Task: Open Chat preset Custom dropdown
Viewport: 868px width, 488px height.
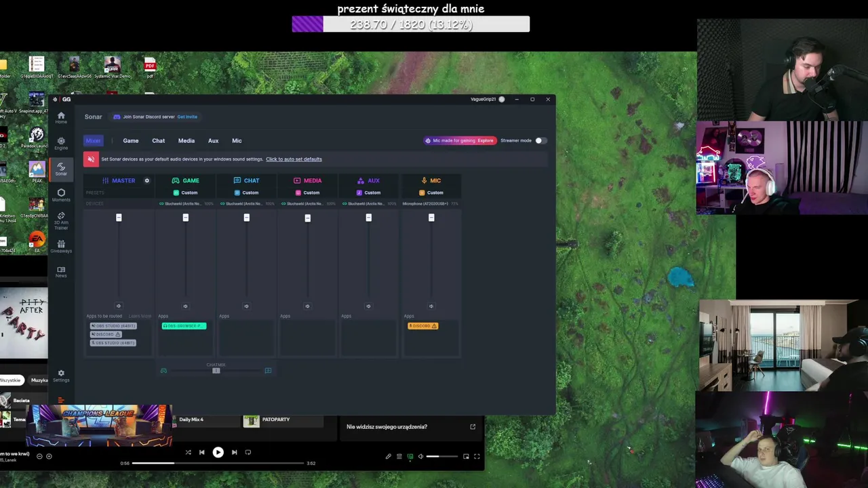Action: click(246, 192)
